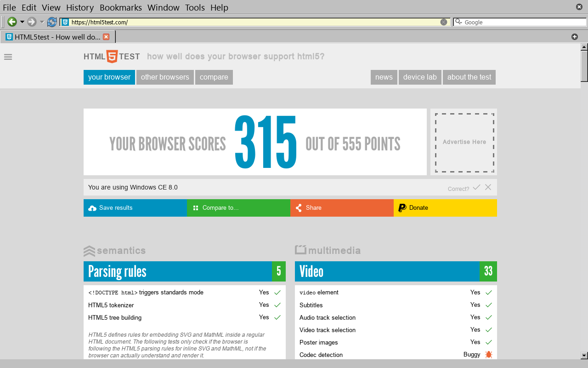Open the hamburger menu icon on page
Screen dimensions: 588x368
(8, 57)
